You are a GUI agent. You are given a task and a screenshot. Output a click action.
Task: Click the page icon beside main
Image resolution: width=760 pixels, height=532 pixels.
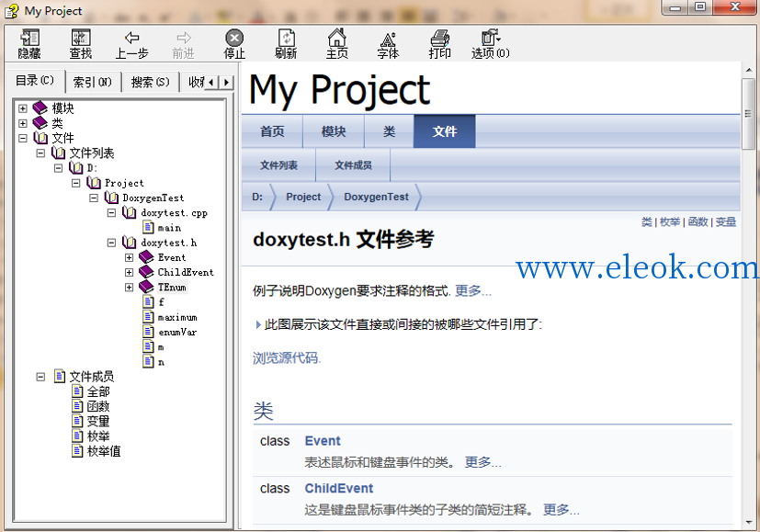coord(148,227)
